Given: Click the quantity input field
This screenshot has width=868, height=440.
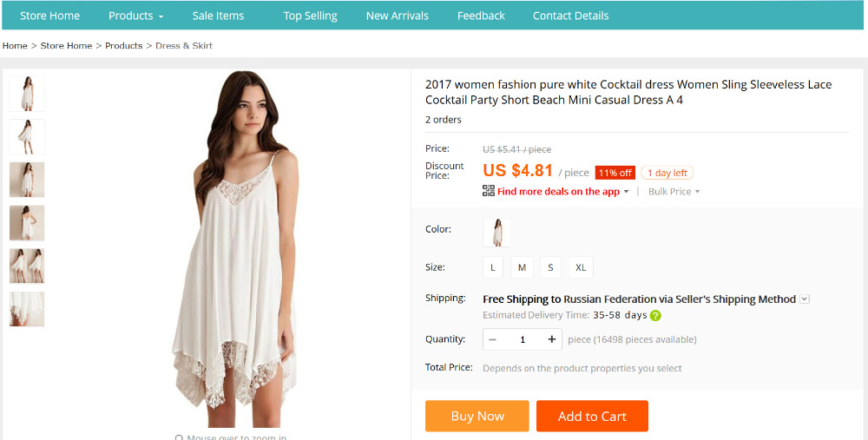Looking at the screenshot, I should (x=523, y=339).
